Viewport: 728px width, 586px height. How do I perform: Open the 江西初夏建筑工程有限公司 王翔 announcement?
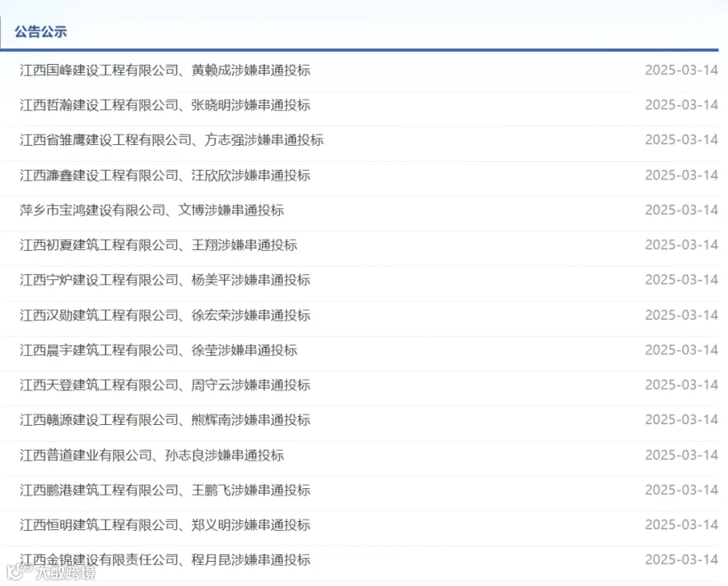[x=159, y=245]
